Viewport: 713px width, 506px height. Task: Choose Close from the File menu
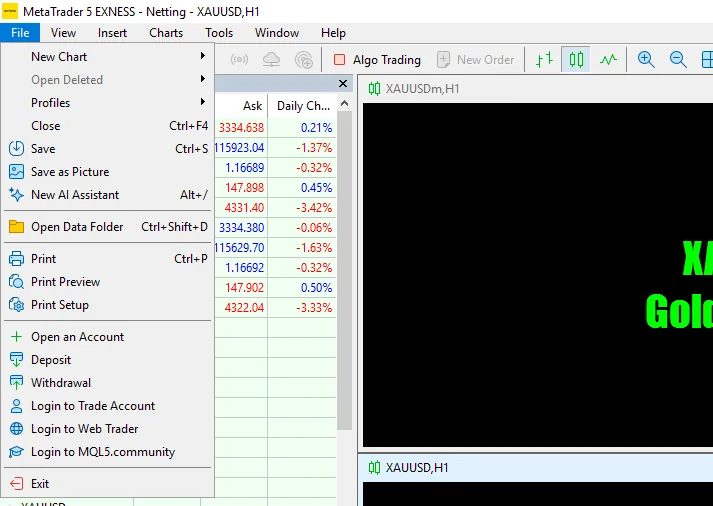pyautogui.click(x=108, y=126)
